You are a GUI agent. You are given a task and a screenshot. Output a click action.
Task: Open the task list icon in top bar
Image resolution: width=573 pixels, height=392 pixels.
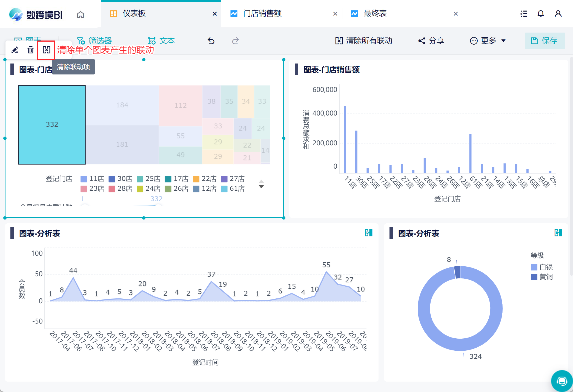pos(523,14)
